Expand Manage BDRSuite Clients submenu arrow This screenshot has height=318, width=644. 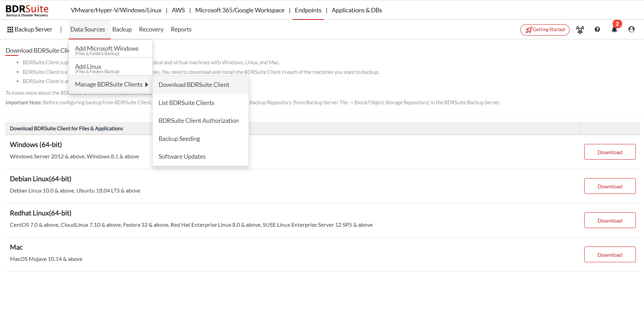(x=146, y=84)
